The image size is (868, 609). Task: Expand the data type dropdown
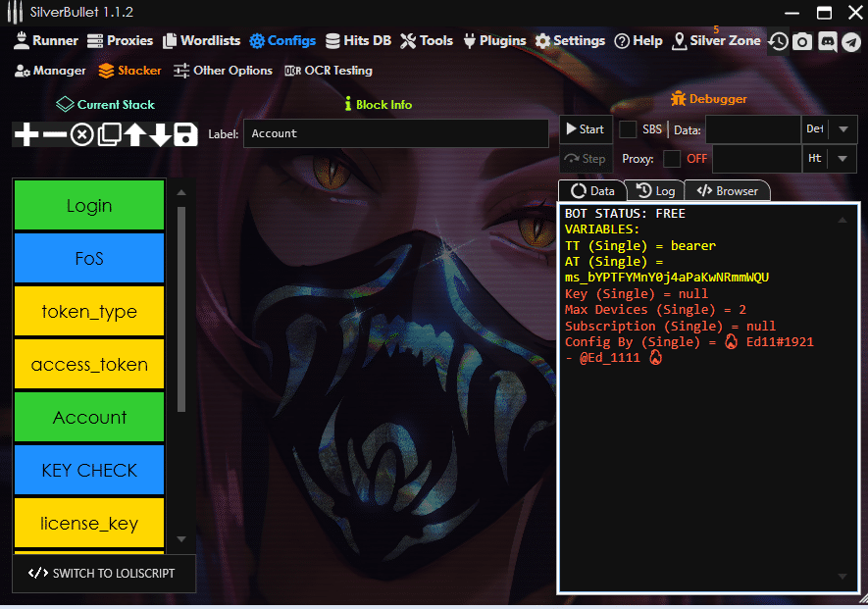(843, 129)
